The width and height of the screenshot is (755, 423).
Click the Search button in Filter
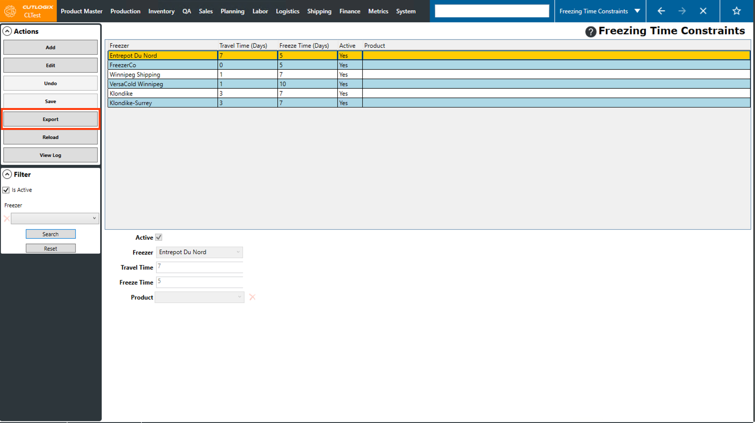(x=50, y=234)
